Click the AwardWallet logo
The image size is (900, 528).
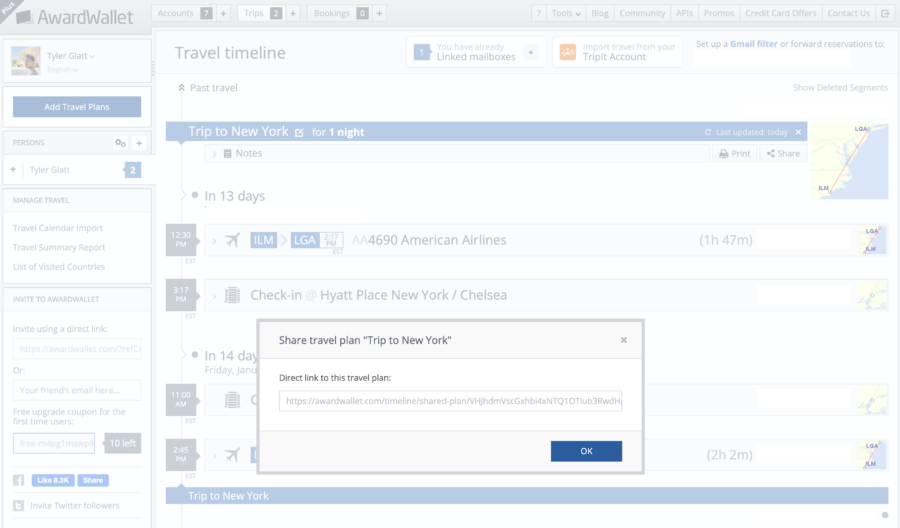[75, 17]
